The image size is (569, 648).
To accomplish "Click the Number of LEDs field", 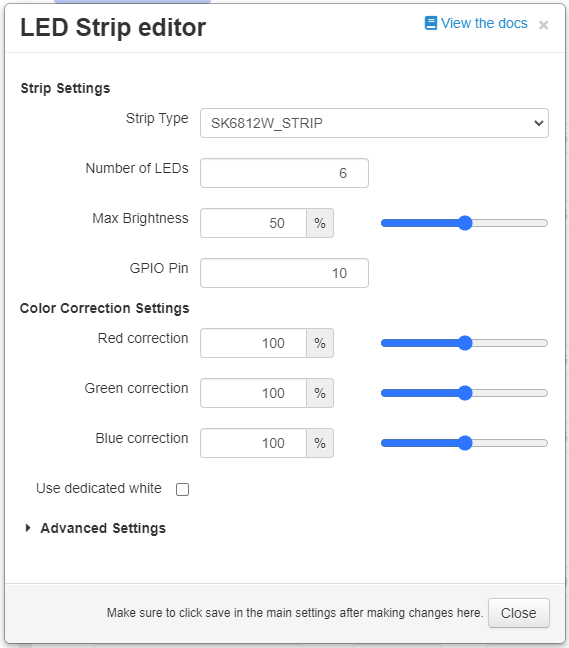I will [x=284, y=173].
